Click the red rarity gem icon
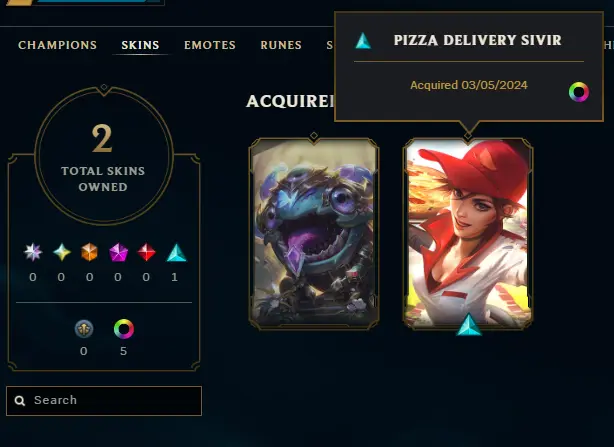Image resolution: width=614 pixels, height=447 pixels. pos(146,252)
